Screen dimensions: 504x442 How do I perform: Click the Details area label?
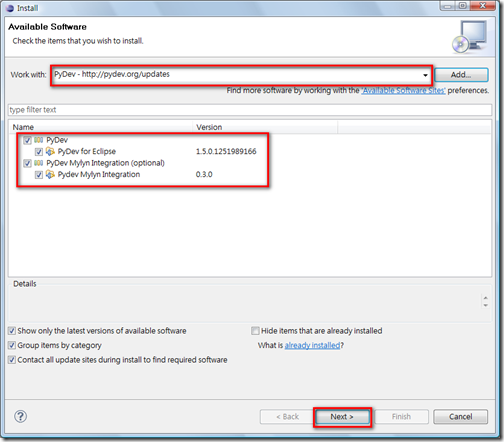click(25, 284)
